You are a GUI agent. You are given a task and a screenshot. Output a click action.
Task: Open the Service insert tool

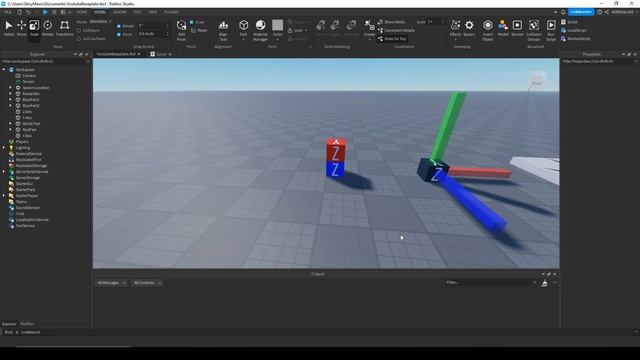517,28
